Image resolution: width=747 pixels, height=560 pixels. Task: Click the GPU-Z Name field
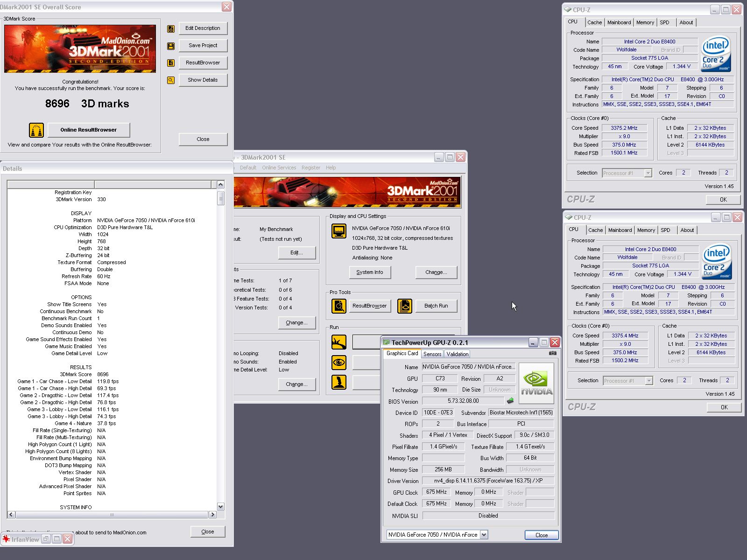pyautogui.click(x=469, y=367)
